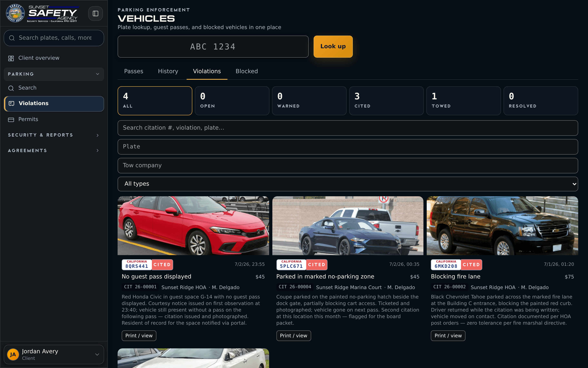Filter by the RESOLVED stat card
588x368 pixels.
point(541,101)
